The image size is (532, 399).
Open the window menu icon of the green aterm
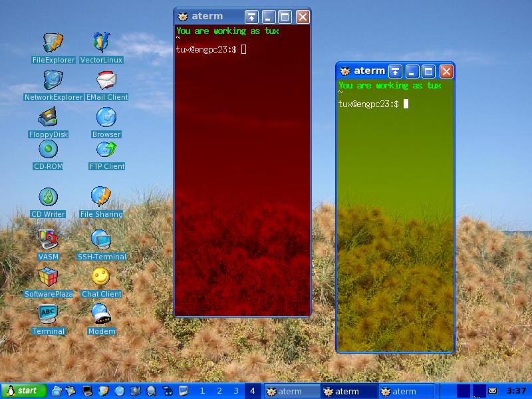pos(345,71)
